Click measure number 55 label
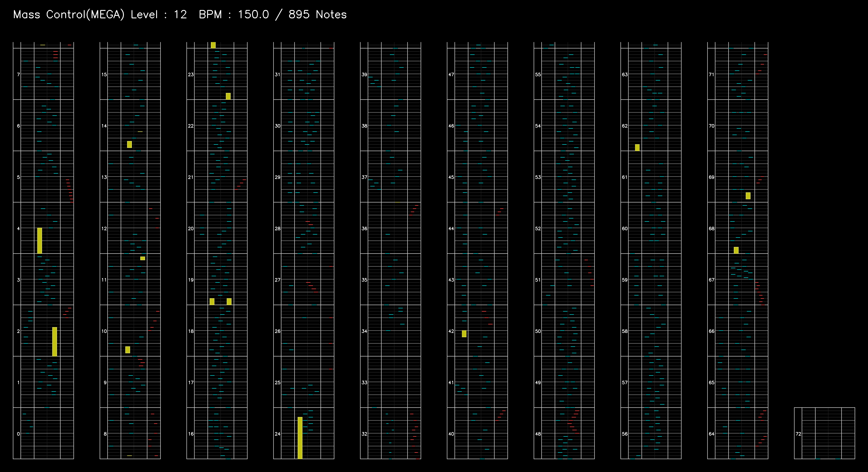868x472 pixels. point(538,74)
